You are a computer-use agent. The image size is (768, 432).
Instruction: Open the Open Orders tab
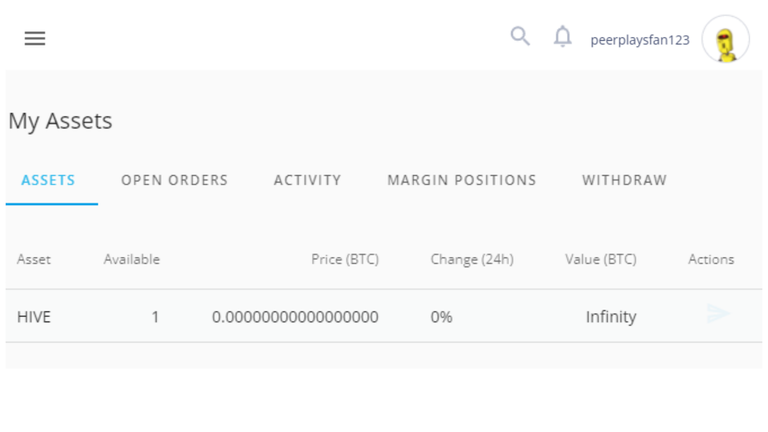click(x=174, y=180)
